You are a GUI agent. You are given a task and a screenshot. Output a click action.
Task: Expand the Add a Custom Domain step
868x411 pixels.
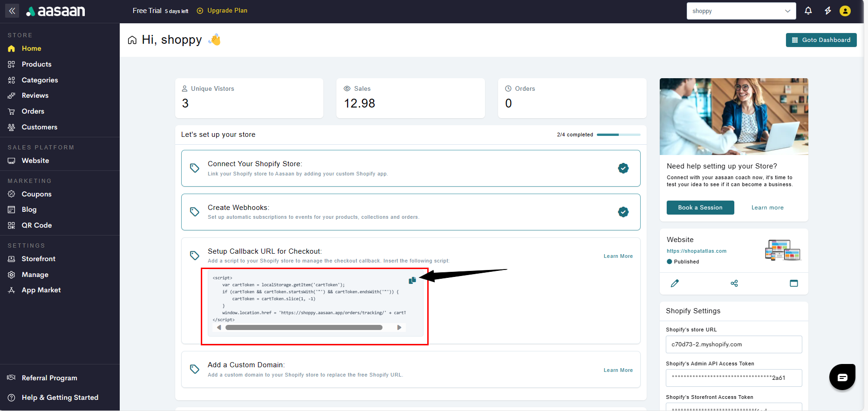[x=246, y=365]
